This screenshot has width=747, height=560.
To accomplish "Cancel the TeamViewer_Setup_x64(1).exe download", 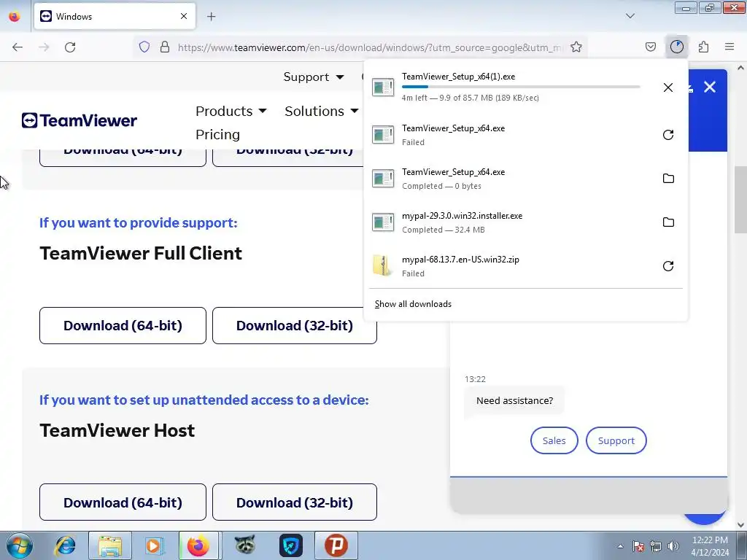I will pyautogui.click(x=668, y=87).
